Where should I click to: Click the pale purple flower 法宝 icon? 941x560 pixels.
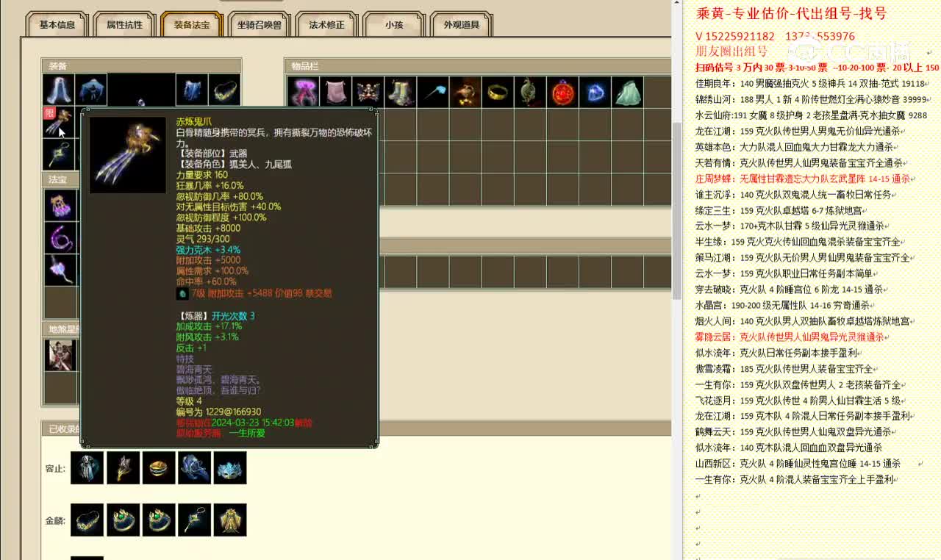(60, 270)
